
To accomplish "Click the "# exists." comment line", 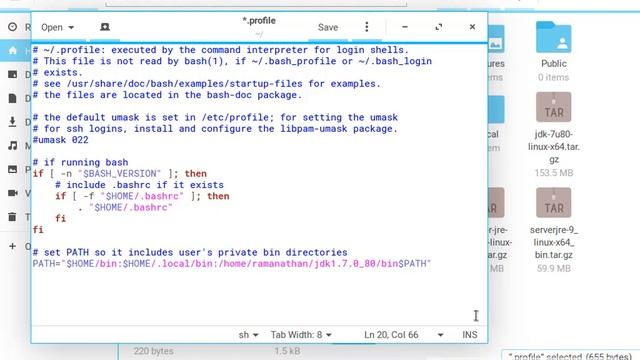I will (58, 72).
